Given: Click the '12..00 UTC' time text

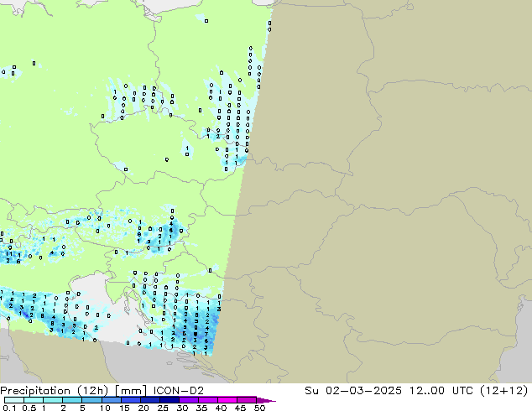Looking at the screenshot, I should (x=441, y=391).
